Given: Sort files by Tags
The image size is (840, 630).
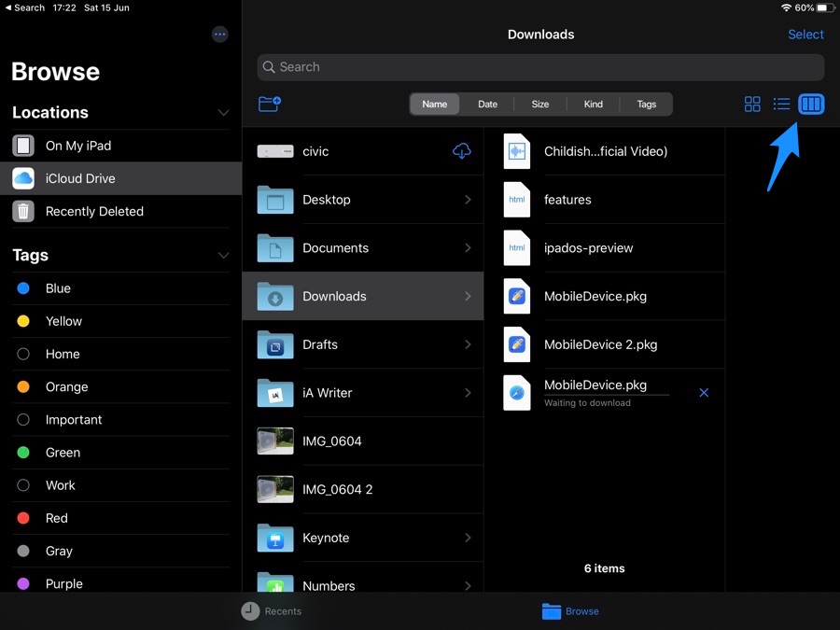Looking at the screenshot, I should 646,104.
